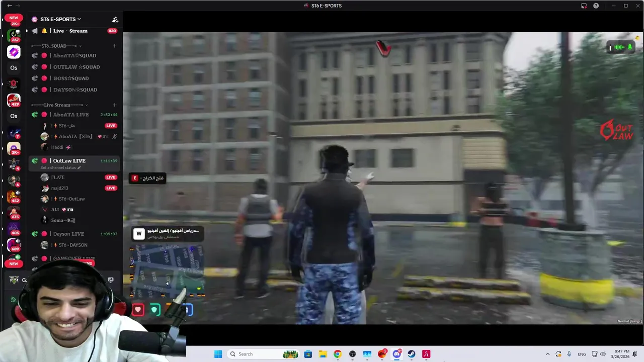
Task: Click the taskbar Search box
Action: point(263,354)
